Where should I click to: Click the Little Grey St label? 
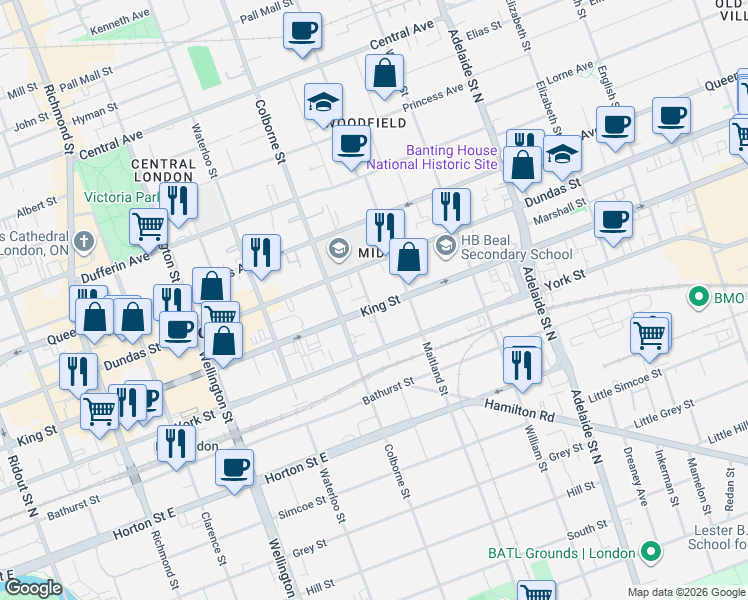664,414
